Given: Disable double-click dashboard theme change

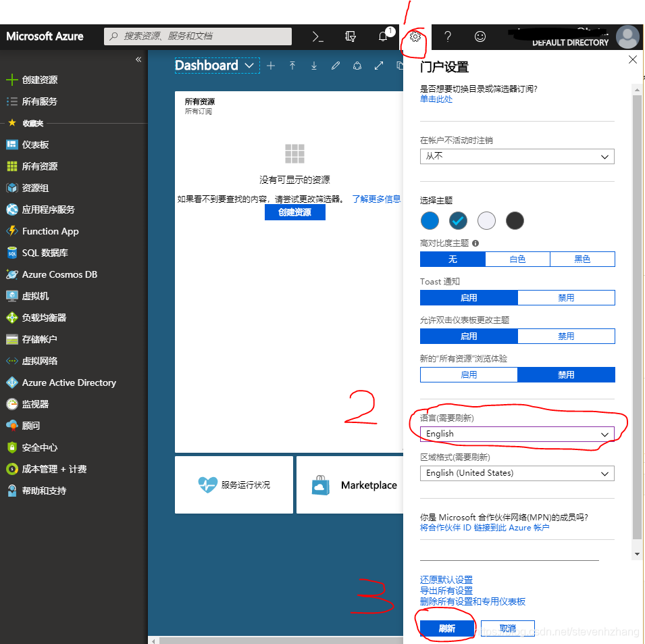Looking at the screenshot, I should point(566,337).
